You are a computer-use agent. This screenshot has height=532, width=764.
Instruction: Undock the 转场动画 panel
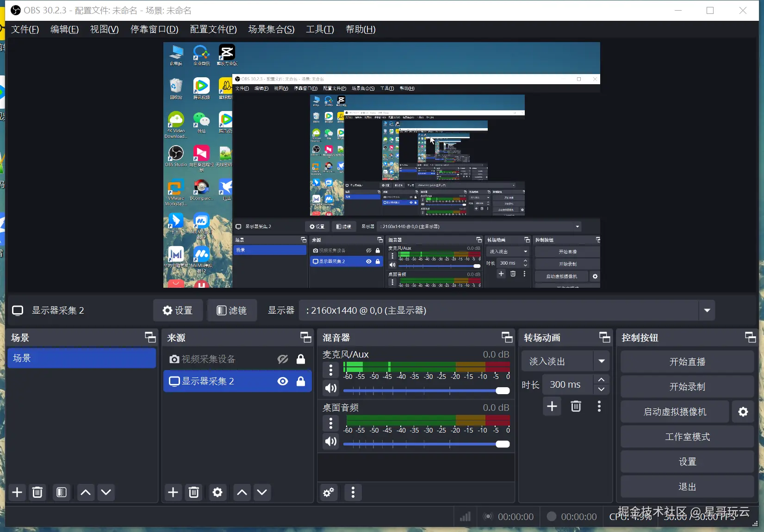pyautogui.click(x=605, y=337)
